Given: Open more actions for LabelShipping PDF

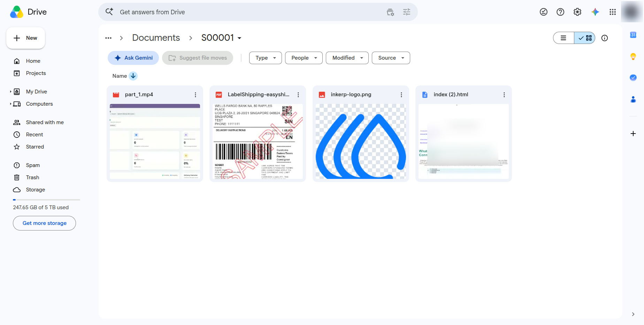Looking at the screenshot, I should (298, 95).
